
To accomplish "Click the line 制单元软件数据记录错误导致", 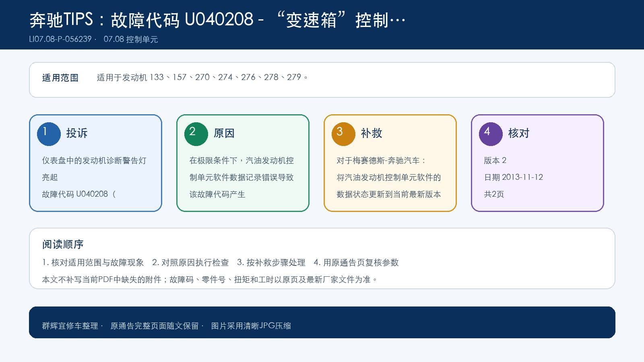I will tap(242, 177).
